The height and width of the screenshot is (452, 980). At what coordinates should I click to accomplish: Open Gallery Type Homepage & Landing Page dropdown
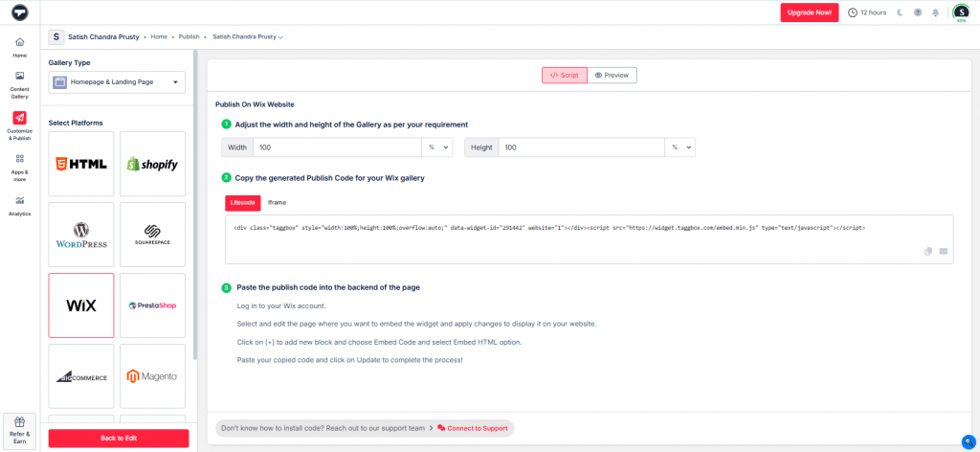coord(117,82)
